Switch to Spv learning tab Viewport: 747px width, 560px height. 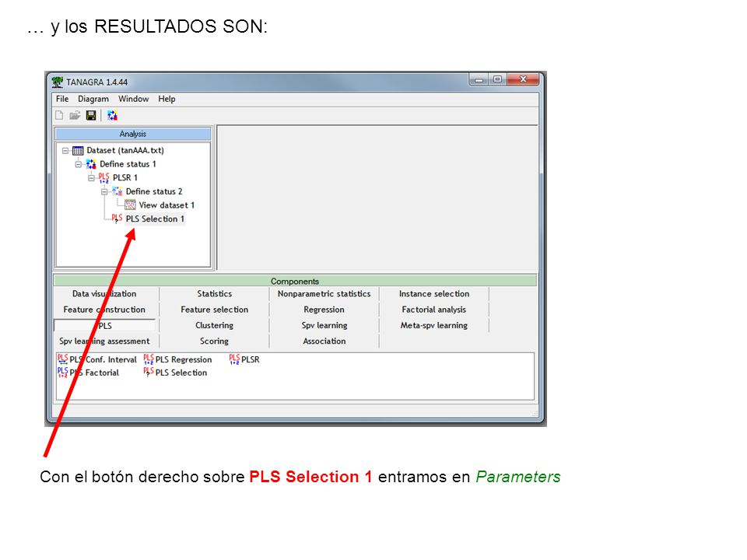pos(324,325)
